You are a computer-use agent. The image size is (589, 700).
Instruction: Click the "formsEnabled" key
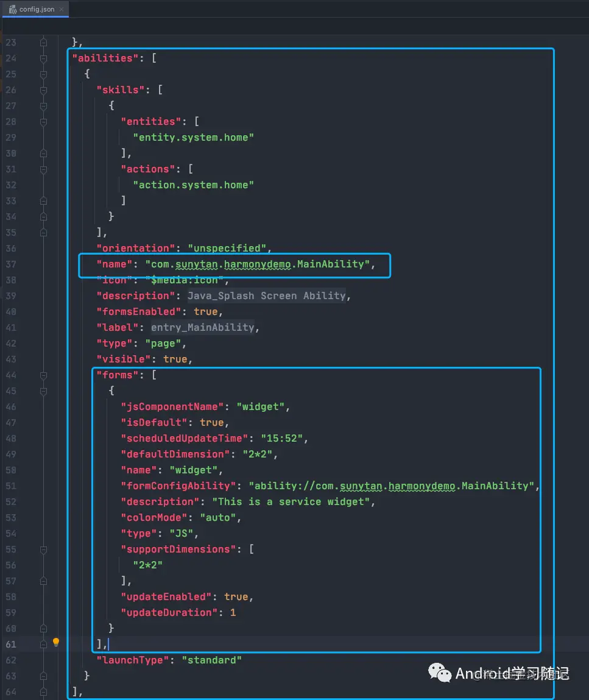(139, 311)
